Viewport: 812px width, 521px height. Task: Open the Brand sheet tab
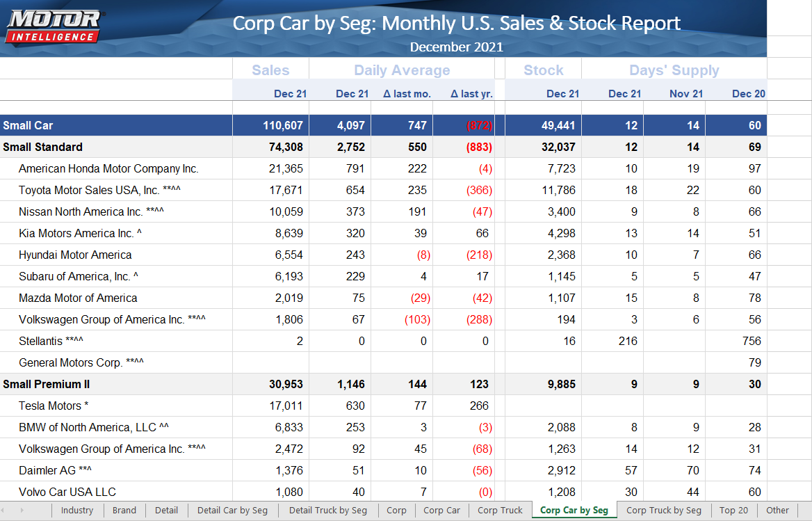124,510
